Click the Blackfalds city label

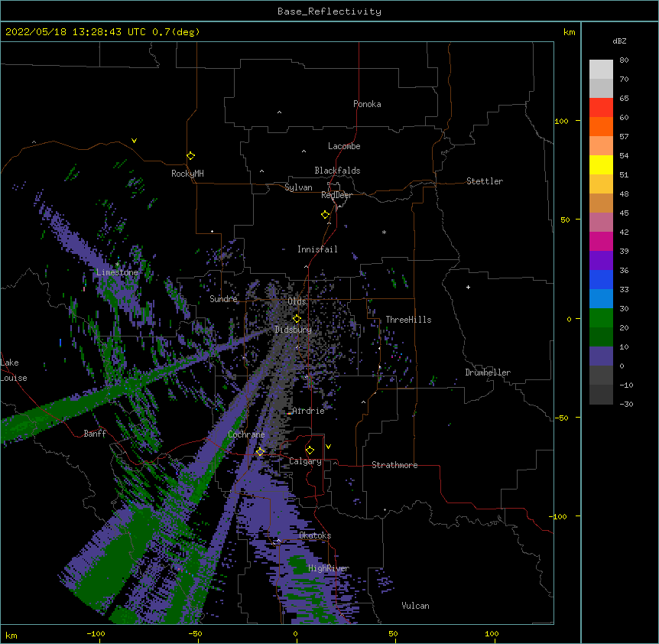(x=337, y=171)
